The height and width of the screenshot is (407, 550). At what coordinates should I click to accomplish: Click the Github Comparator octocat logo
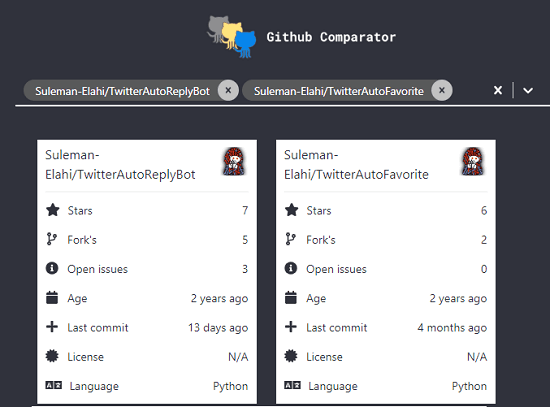232,37
